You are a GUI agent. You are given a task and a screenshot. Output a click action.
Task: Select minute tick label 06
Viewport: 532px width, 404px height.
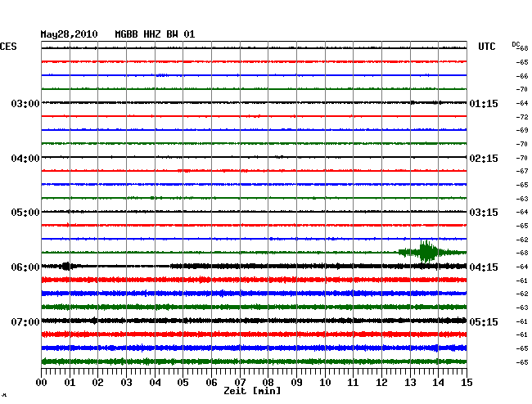pos(211,383)
